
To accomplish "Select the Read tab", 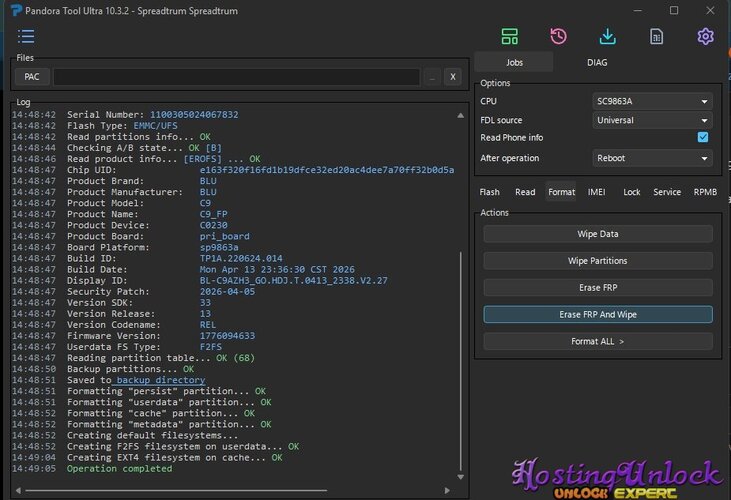I will [525, 192].
